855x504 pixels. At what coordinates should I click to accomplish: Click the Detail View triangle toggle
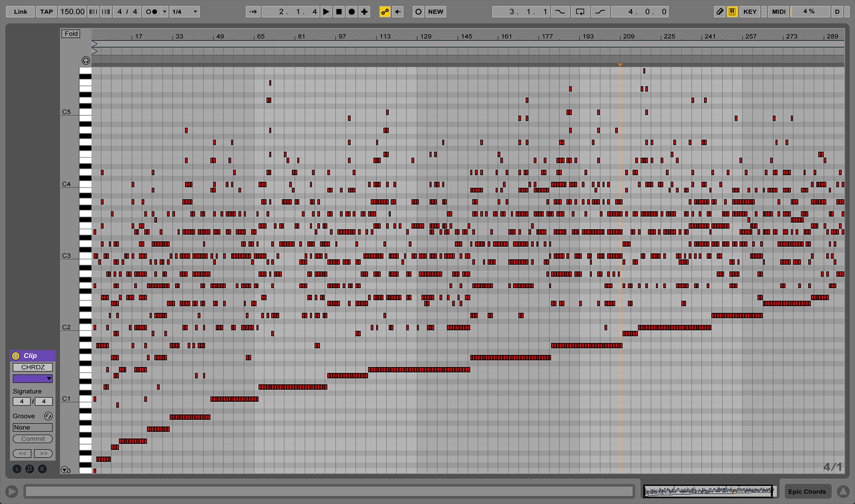(x=843, y=491)
